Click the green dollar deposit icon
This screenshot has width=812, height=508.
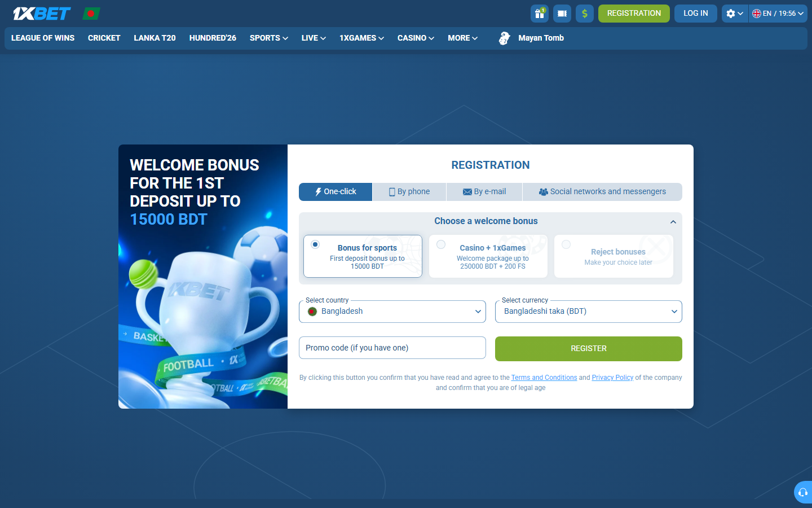coord(585,14)
